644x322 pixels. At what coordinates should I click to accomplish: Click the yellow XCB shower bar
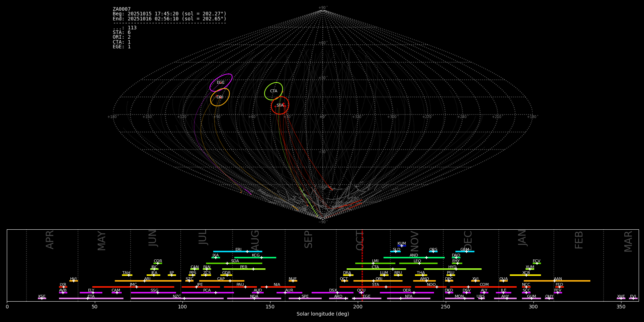[525, 275]
